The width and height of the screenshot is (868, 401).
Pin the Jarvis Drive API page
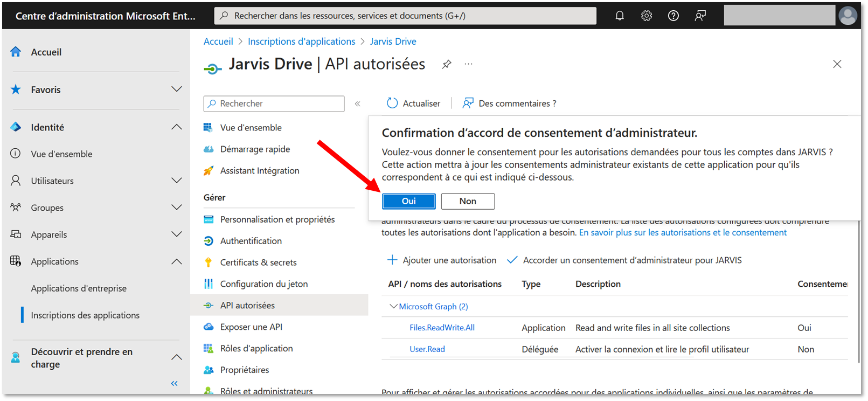click(447, 64)
